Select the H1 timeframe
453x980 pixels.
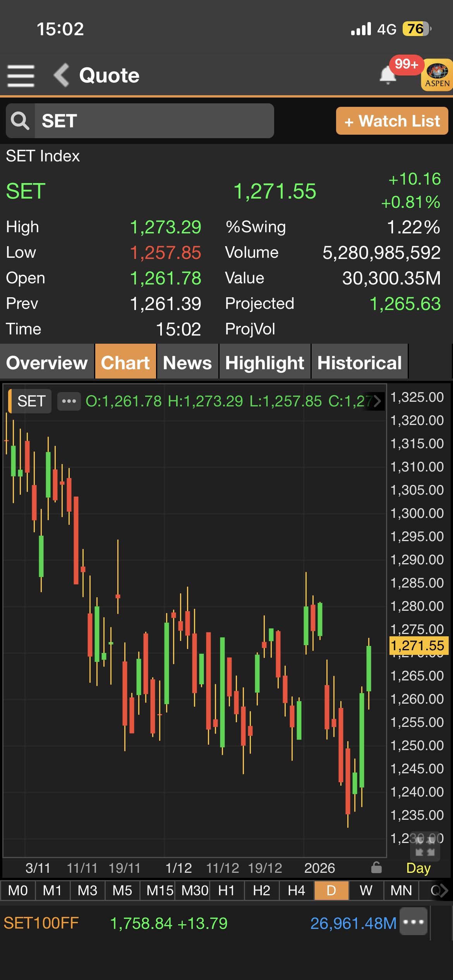(x=226, y=891)
